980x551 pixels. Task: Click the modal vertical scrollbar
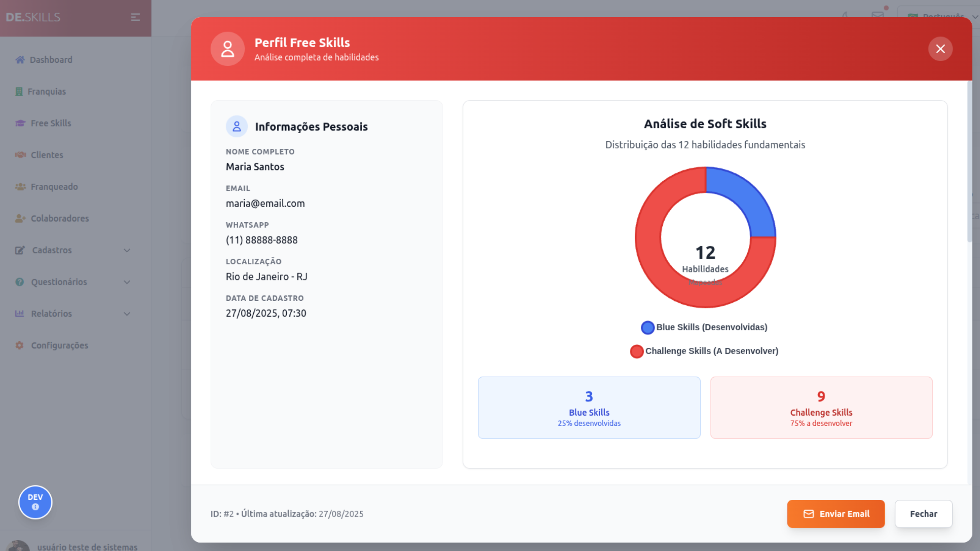[x=969, y=161]
